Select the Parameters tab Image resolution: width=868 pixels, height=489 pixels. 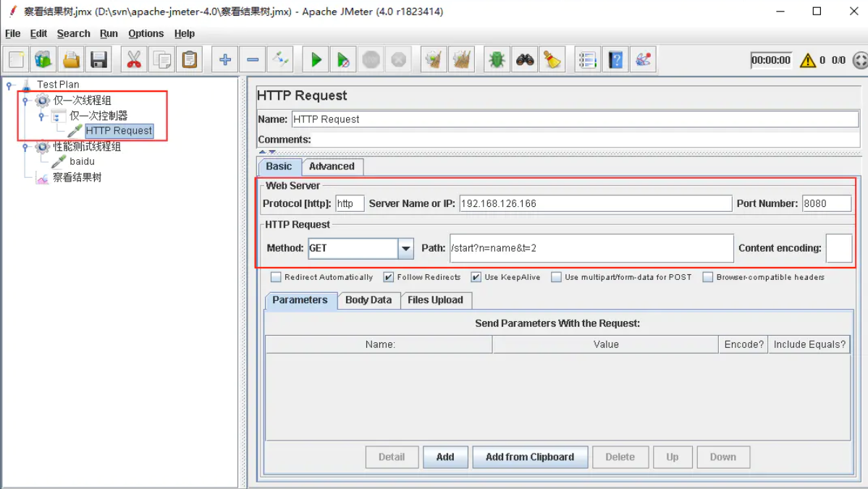[300, 300]
